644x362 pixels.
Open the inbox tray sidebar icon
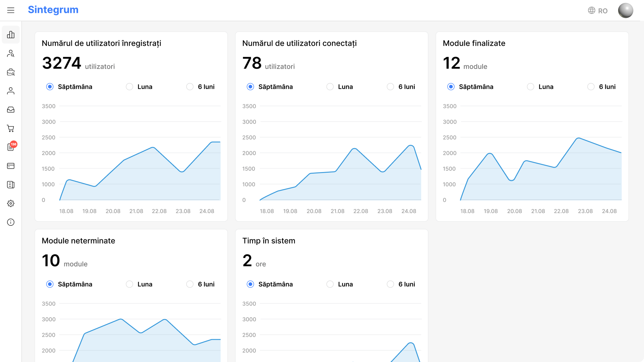click(x=11, y=110)
